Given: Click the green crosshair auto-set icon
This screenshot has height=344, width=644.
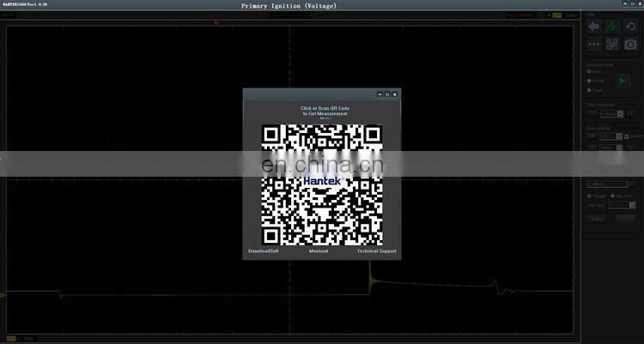Looking at the screenshot, I should click(x=612, y=27).
